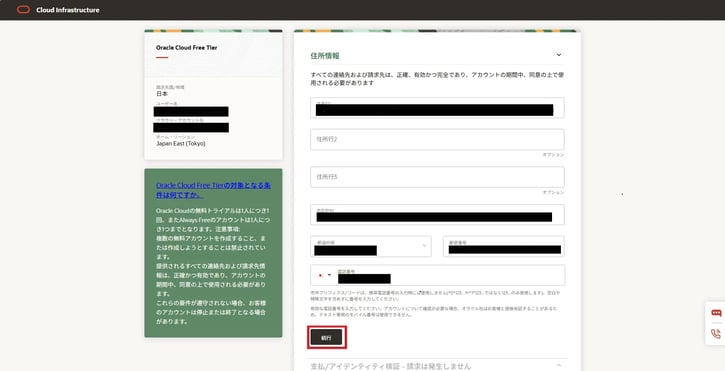Open the Oracle Cloud Free Tier eligibility link
Viewport: 725px width, 371px height.
(213, 190)
